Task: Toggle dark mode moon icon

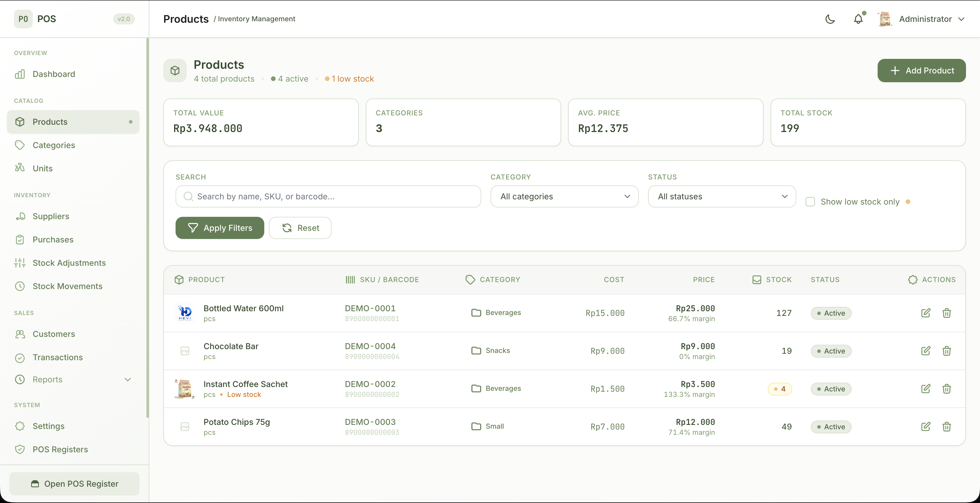Action: (x=830, y=19)
